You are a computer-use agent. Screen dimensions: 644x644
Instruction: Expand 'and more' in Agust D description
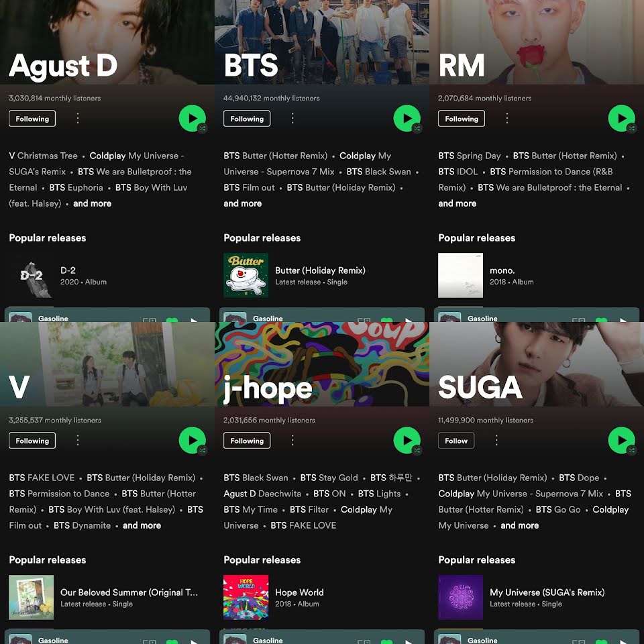(x=92, y=203)
